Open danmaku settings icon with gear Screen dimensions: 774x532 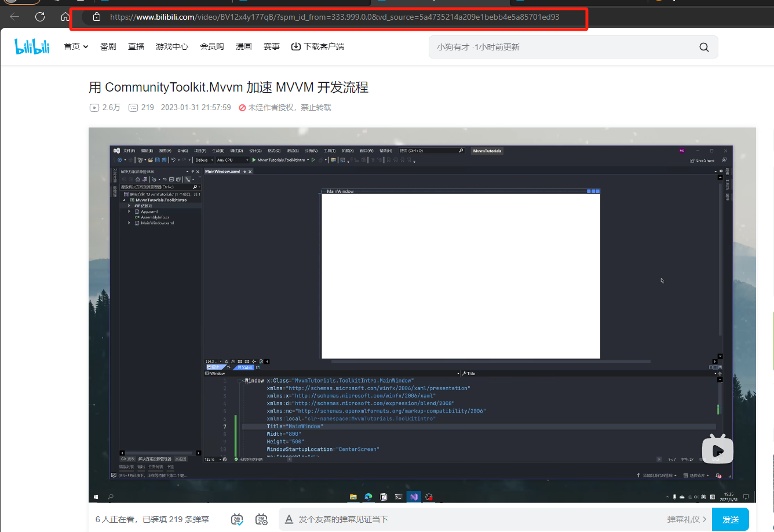262,519
